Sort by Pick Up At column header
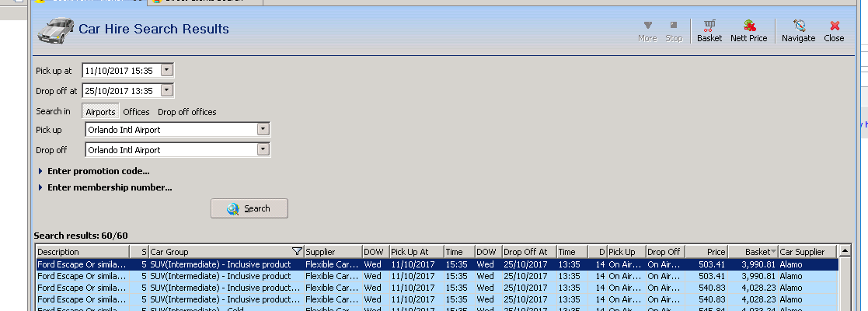This screenshot has height=311, width=868. coord(417,252)
